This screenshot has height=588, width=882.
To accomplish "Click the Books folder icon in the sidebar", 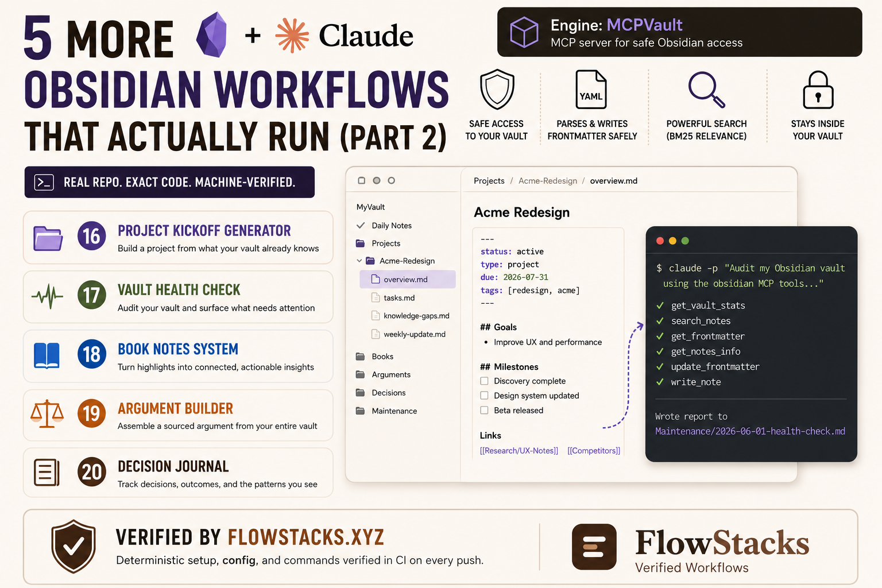I will (360, 357).
